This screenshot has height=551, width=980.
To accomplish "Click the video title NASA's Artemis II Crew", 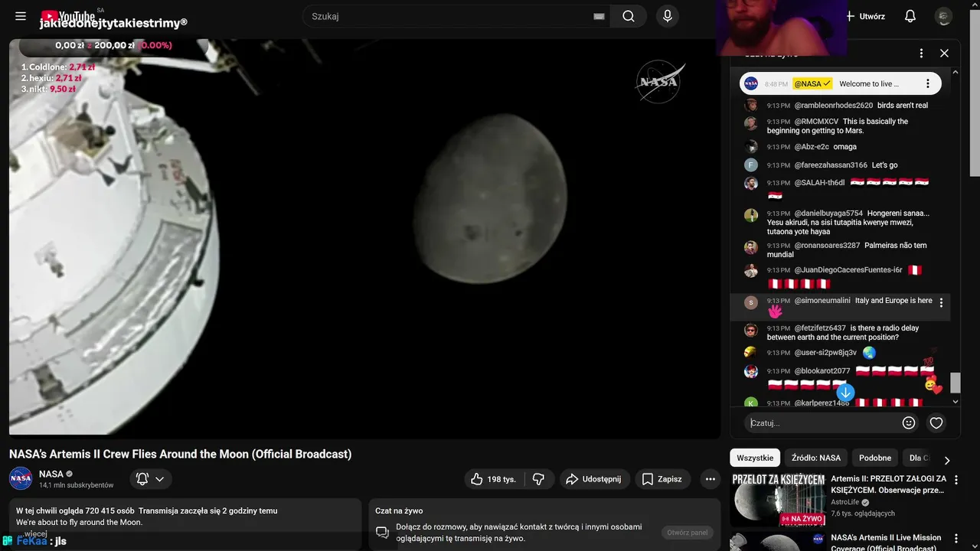I will tap(181, 454).
